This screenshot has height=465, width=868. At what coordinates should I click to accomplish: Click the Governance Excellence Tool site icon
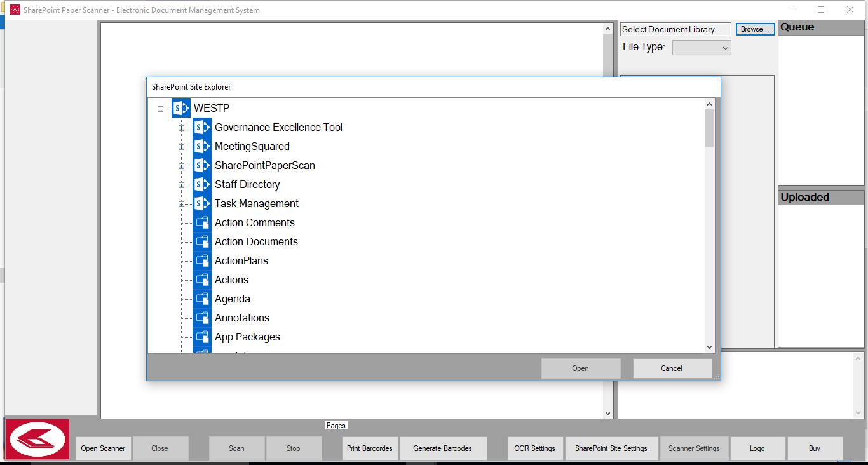click(202, 127)
